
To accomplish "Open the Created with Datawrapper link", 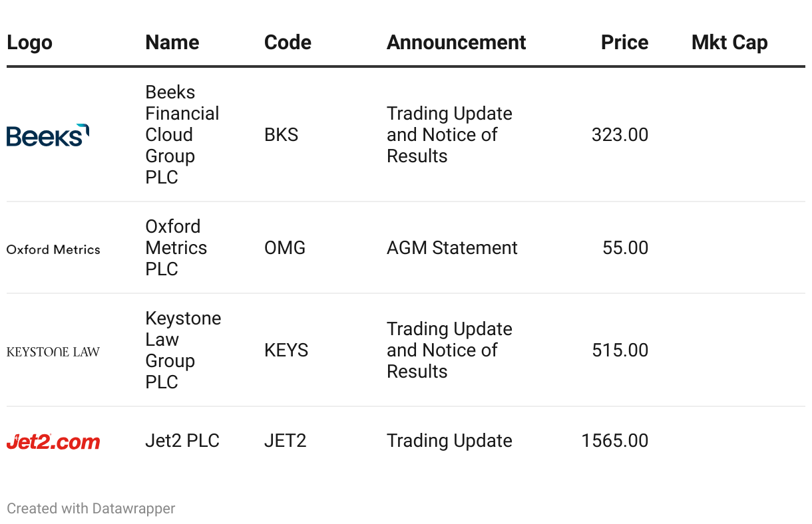I will [91, 509].
